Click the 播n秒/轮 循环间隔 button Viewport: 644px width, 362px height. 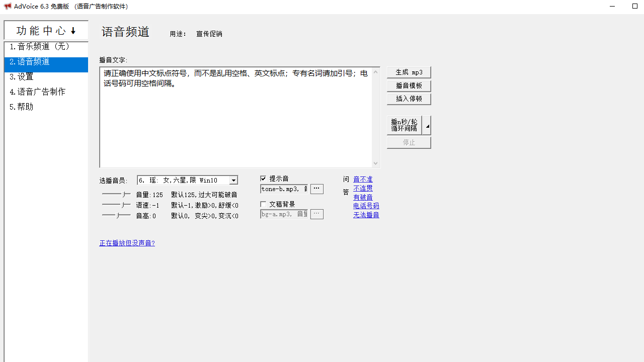(x=405, y=125)
